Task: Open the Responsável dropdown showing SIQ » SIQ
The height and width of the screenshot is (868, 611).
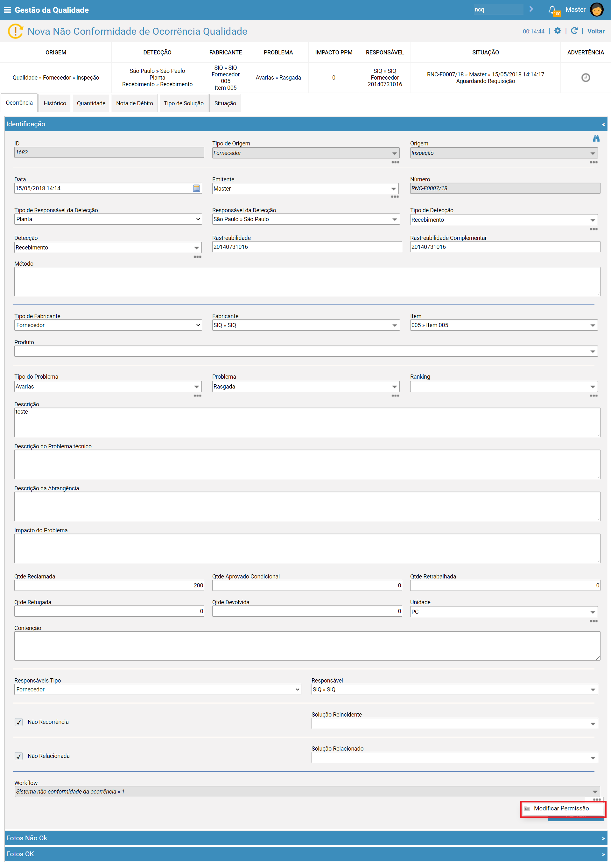Action: [454, 689]
